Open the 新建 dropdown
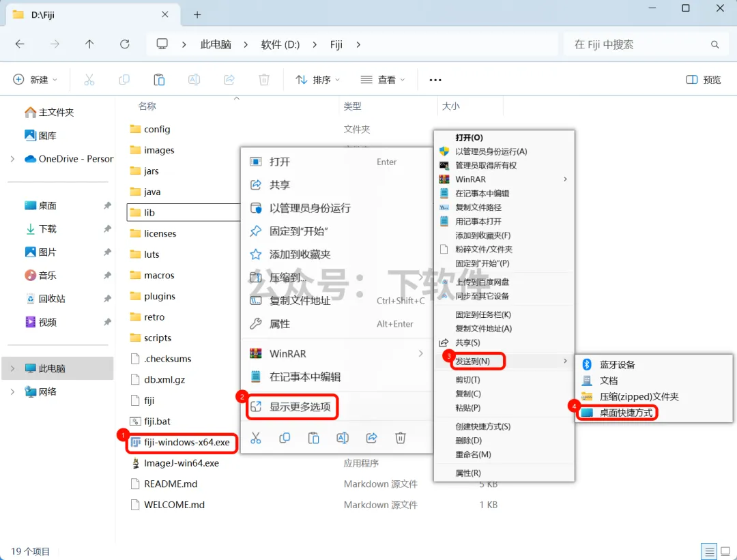 (x=35, y=80)
